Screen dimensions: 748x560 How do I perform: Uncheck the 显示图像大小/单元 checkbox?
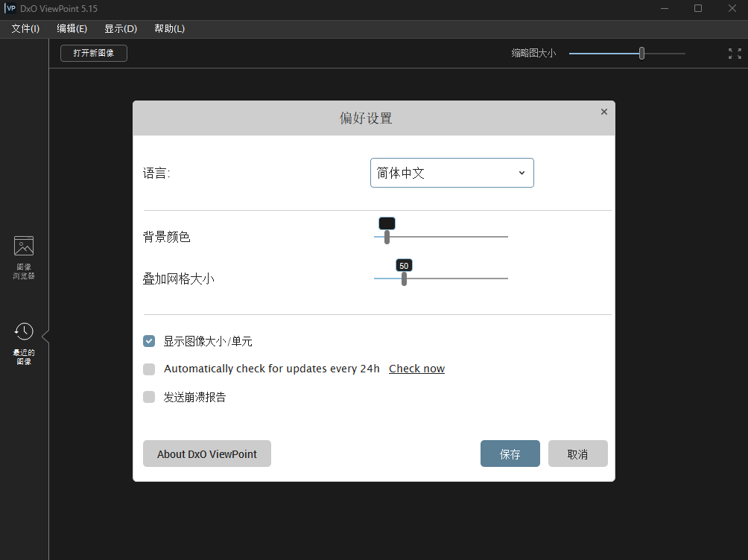pos(149,341)
